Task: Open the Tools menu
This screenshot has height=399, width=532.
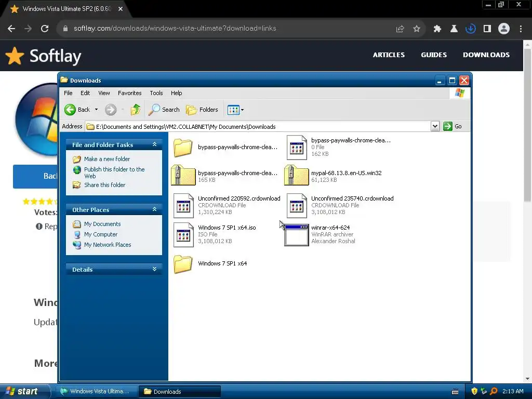Action: (156, 93)
